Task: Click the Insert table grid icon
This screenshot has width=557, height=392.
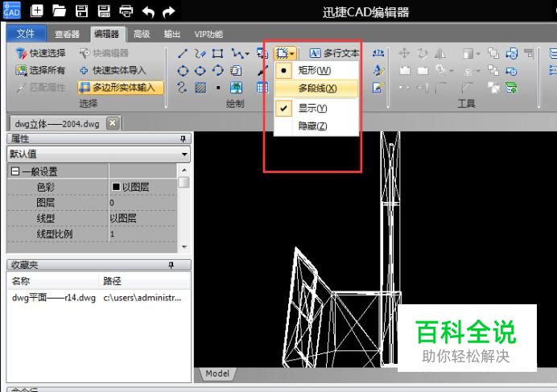Action: pyautogui.click(x=262, y=88)
